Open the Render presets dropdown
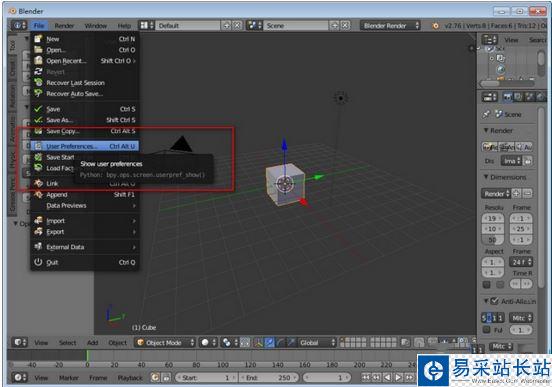 coord(496,193)
